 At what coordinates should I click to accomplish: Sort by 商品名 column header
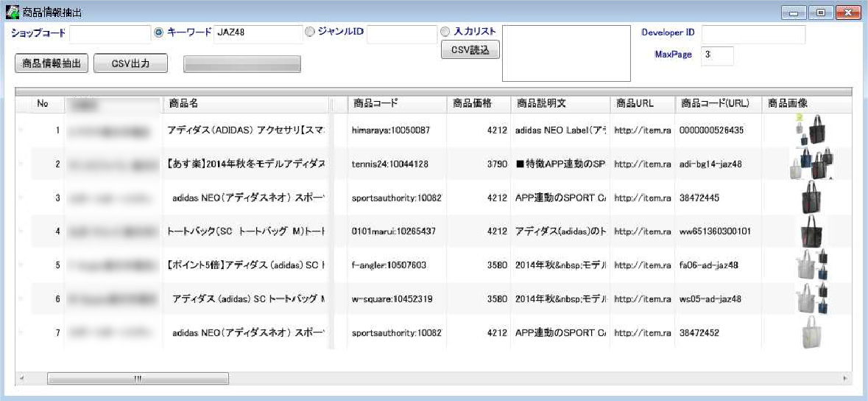click(247, 103)
